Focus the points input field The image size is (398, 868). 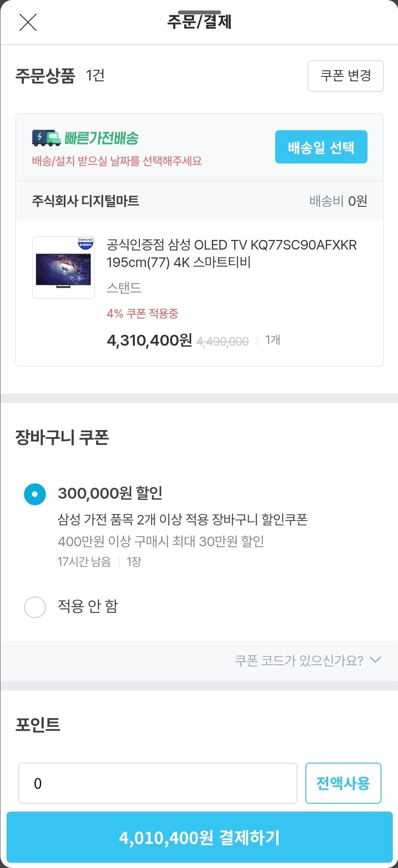(x=158, y=783)
